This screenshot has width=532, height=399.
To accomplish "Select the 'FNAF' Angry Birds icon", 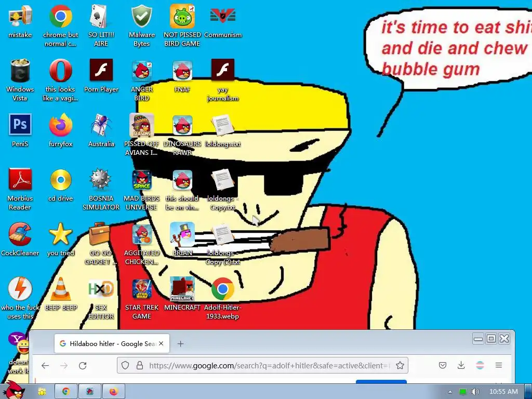I will tap(182, 71).
